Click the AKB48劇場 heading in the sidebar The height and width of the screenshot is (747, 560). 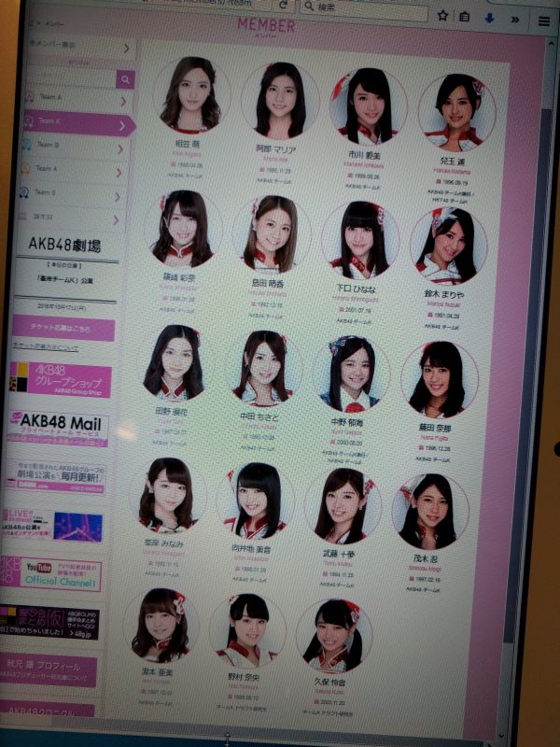pos(64,247)
